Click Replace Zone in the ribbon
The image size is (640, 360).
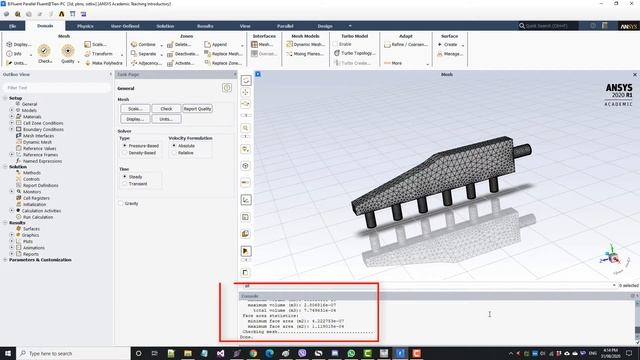click(x=223, y=63)
